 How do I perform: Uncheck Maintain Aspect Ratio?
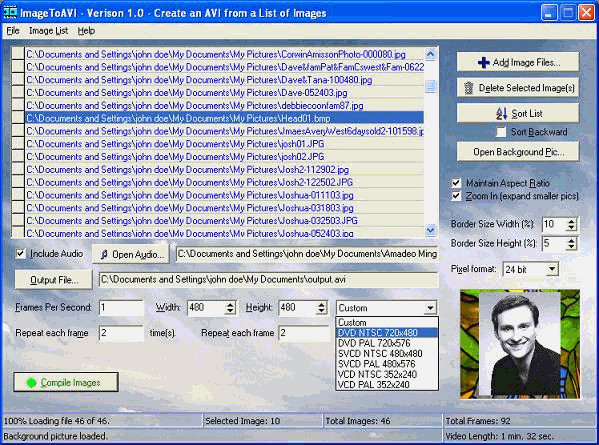pyautogui.click(x=456, y=183)
